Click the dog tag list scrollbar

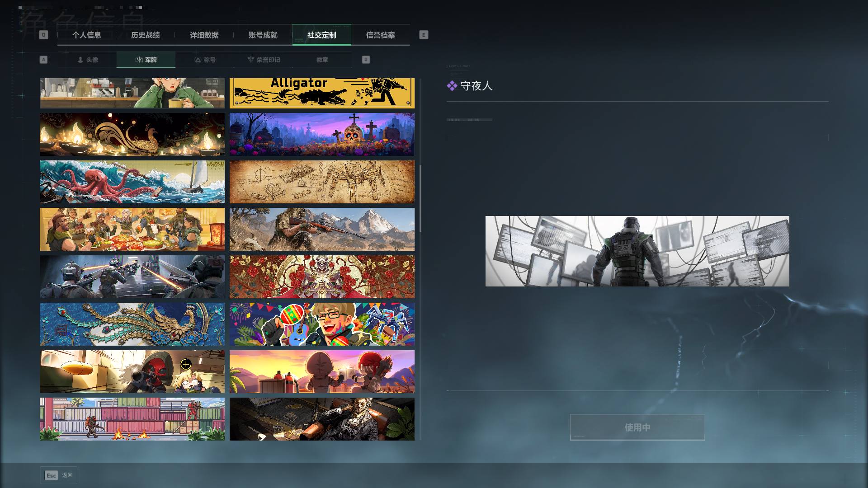click(420, 199)
